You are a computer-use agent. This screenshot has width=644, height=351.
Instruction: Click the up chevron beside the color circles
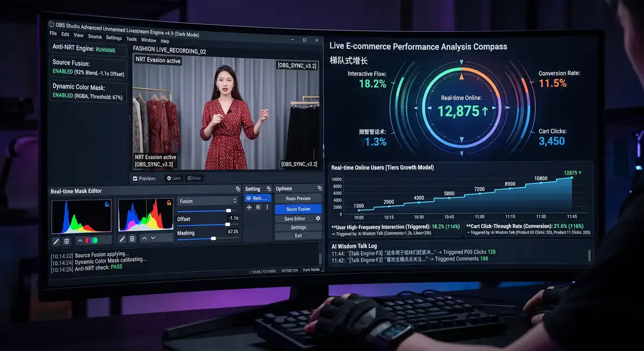(80, 240)
